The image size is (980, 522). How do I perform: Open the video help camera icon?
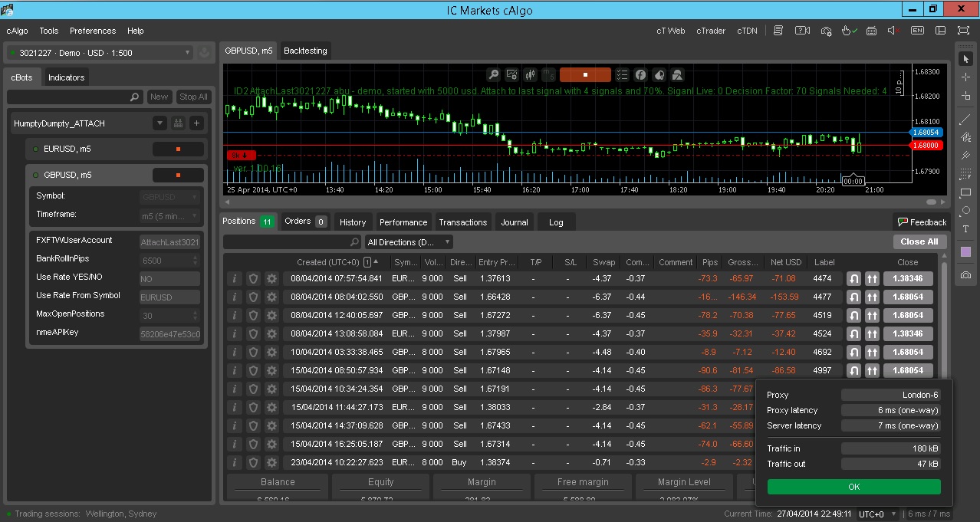pos(802,31)
